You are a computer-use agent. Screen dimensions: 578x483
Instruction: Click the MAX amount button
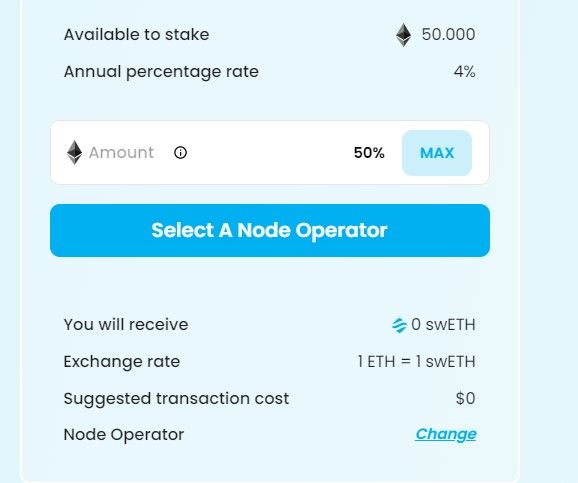437,153
